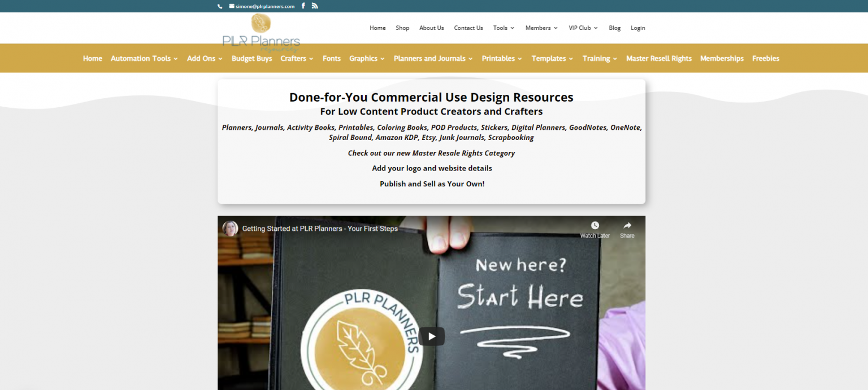
Task: Select Master Resell Rights in the yellow menu
Action: click(x=658, y=58)
